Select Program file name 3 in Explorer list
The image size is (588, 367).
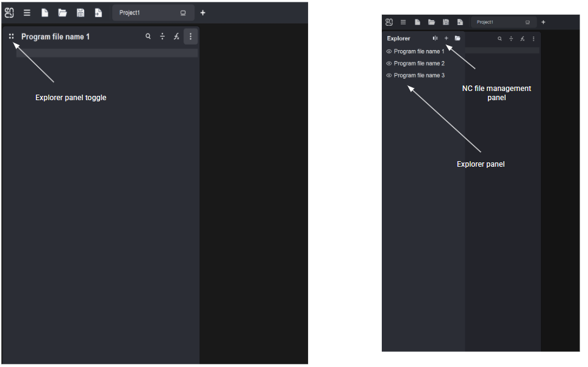[419, 76]
